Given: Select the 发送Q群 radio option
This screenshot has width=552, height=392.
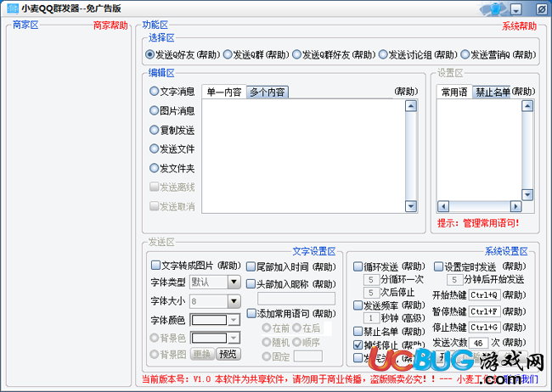Looking at the screenshot, I should (x=228, y=54).
